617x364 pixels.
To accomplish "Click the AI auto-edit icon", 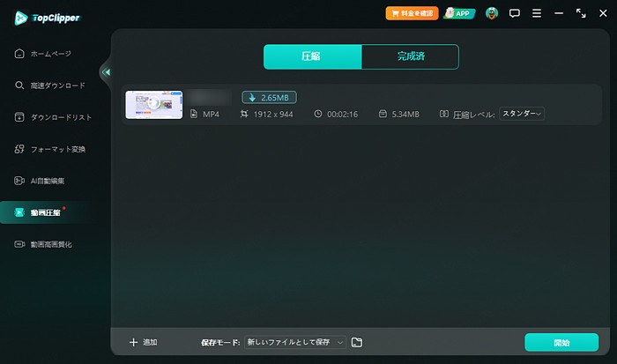I will 19,181.
